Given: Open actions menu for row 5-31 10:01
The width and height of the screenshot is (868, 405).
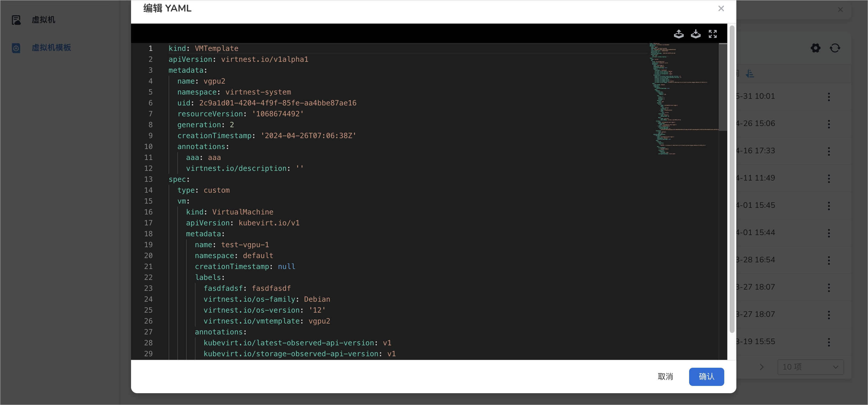Looking at the screenshot, I should [x=829, y=97].
